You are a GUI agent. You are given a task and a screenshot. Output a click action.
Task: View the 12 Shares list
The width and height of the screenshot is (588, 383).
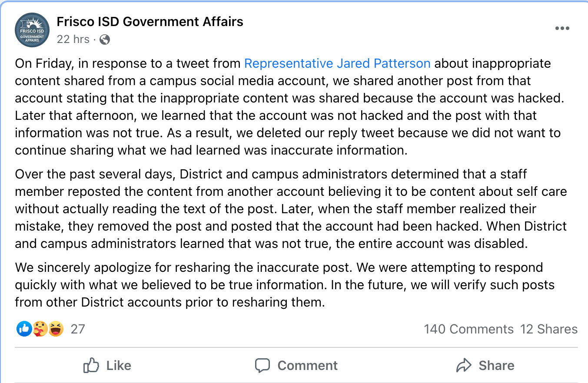coord(549,329)
